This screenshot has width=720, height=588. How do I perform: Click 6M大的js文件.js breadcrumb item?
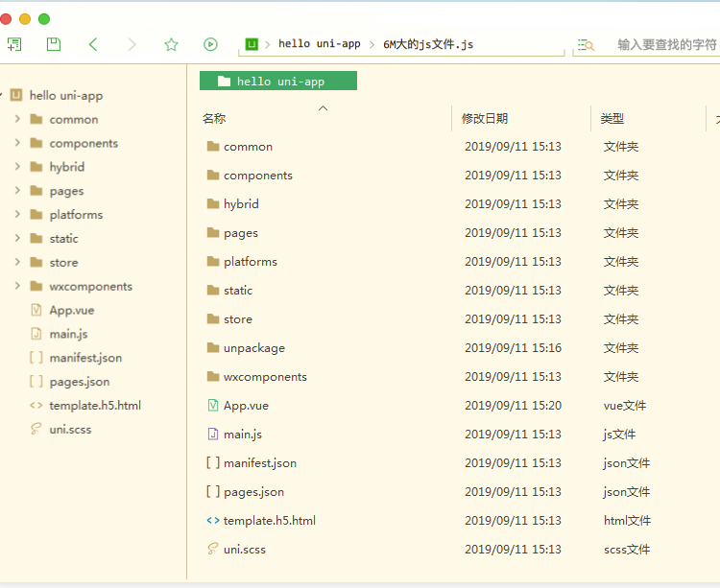click(x=427, y=44)
